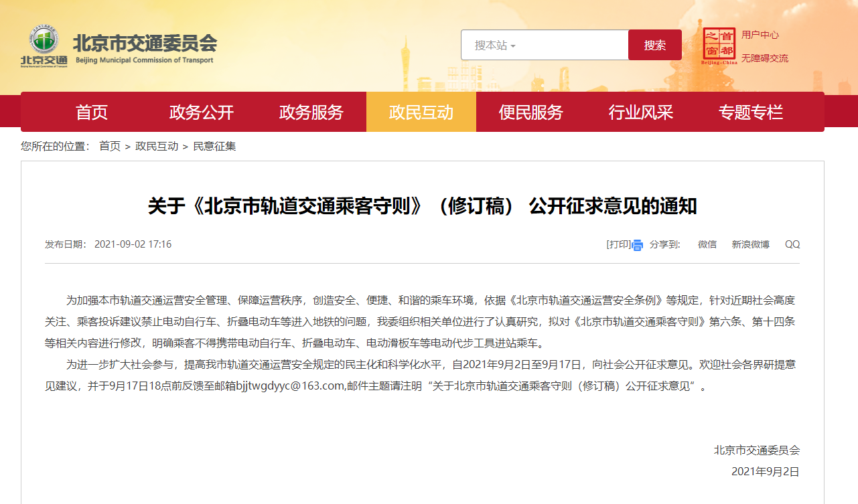Click the red 搜索 search button
Image resolution: width=858 pixels, height=504 pixels.
pos(654,45)
